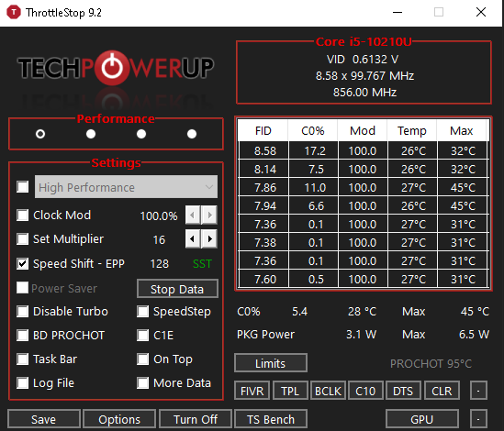Click the TechPowerUp logo power icon
Viewport: 504px width, 431px height.
[112, 68]
